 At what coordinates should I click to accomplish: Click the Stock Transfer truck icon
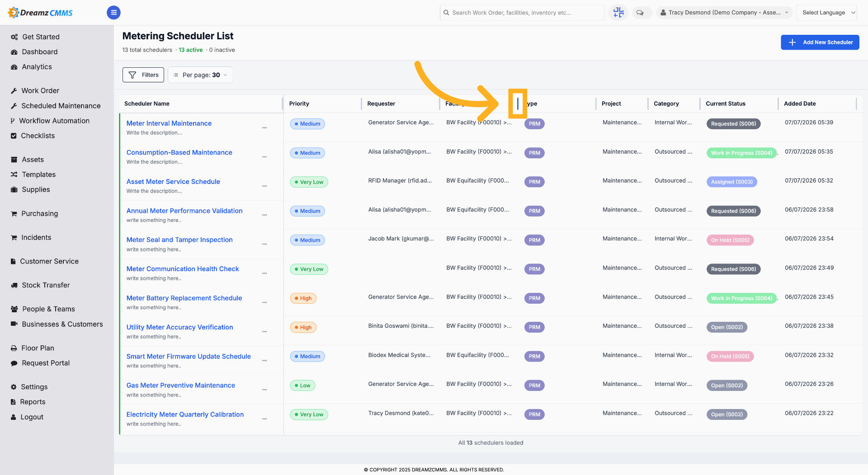pos(14,285)
